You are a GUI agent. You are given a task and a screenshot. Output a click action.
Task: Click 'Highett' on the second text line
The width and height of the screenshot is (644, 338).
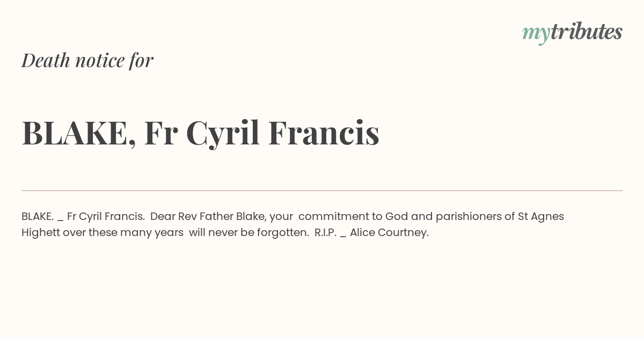click(41, 233)
